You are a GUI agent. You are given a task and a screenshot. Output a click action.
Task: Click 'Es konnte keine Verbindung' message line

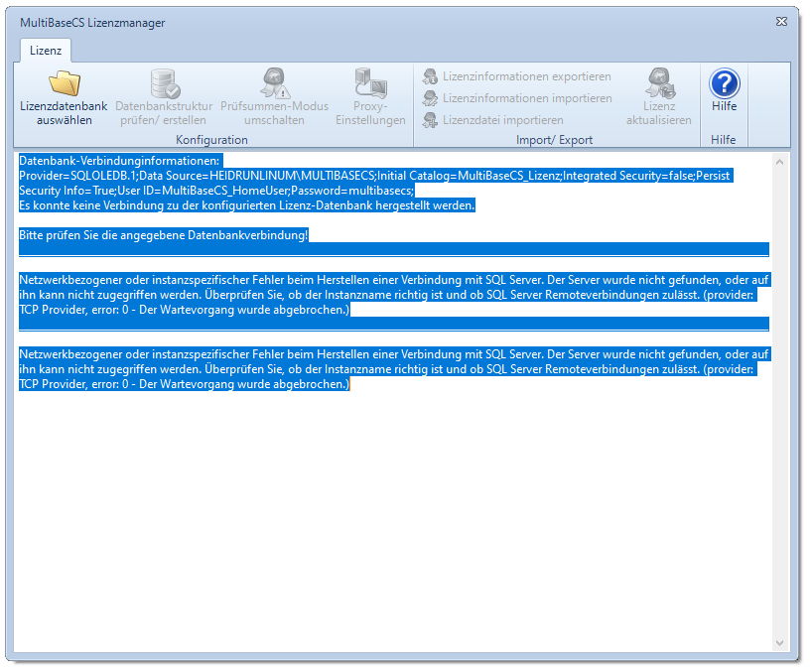[x=247, y=205]
